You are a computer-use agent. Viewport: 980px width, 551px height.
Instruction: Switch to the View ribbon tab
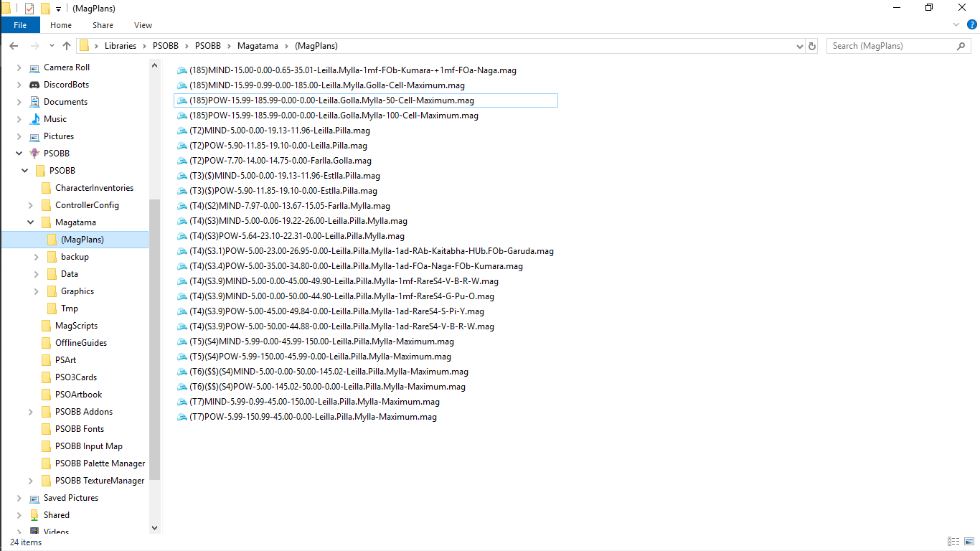click(143, 25)
